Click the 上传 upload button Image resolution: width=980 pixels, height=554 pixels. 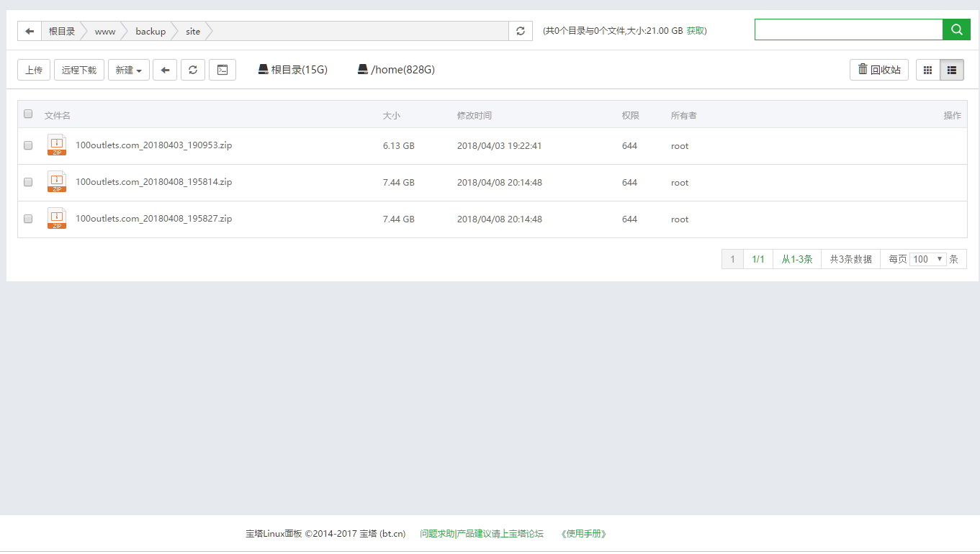(x=33, y=70)
